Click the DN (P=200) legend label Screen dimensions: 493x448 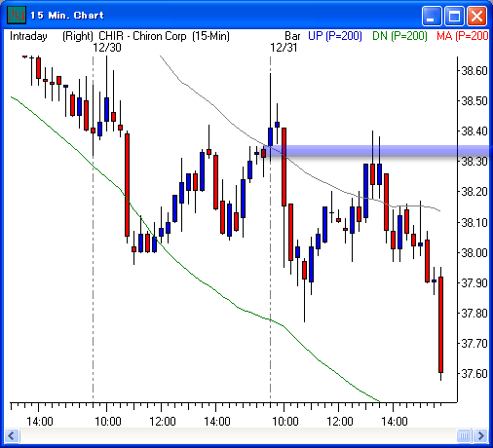pyautogui.click(x=399, y=36)
